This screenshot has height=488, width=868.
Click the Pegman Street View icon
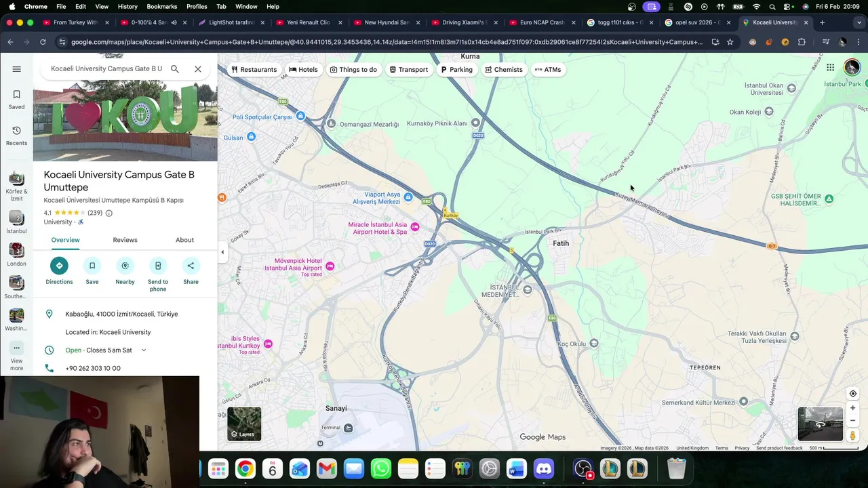click(853, 436)
